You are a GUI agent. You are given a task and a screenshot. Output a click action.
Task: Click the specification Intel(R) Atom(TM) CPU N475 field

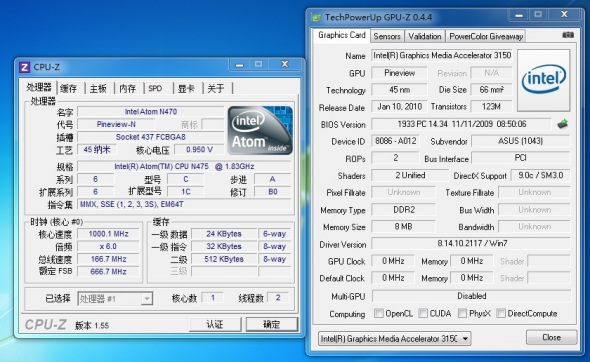click(x=184, y=166)
